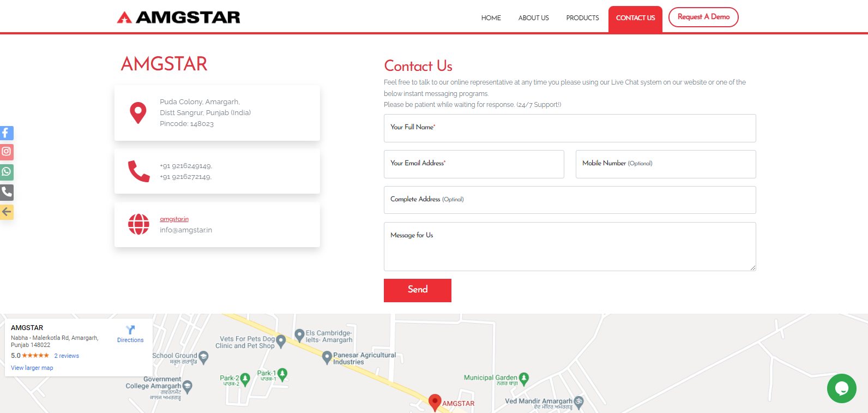Click the Directions text link
Viewport: 868px width, 413px height.
[x=130, y=340]
